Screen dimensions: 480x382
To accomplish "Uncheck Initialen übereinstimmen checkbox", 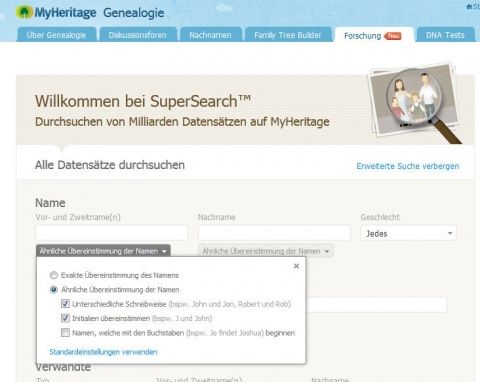I will tap(65, 318).
